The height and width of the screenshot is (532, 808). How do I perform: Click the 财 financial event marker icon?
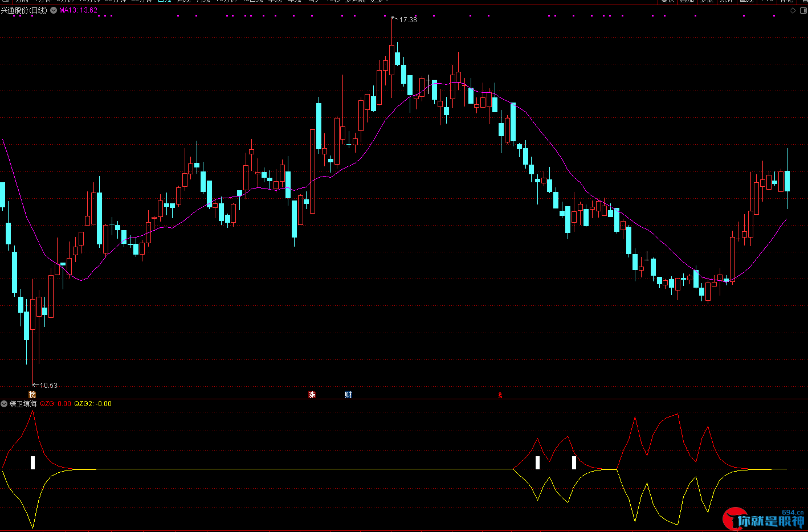click(x=348, y=395)
